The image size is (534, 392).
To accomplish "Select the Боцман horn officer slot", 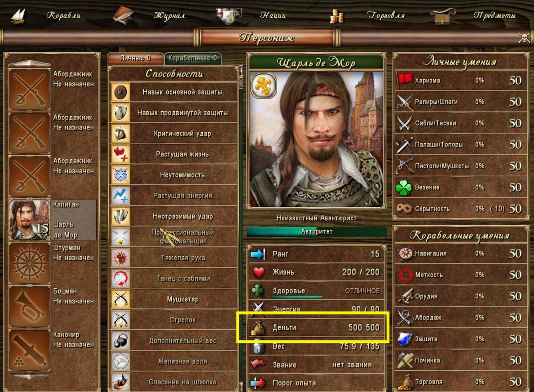I will (x=29, y=307).
